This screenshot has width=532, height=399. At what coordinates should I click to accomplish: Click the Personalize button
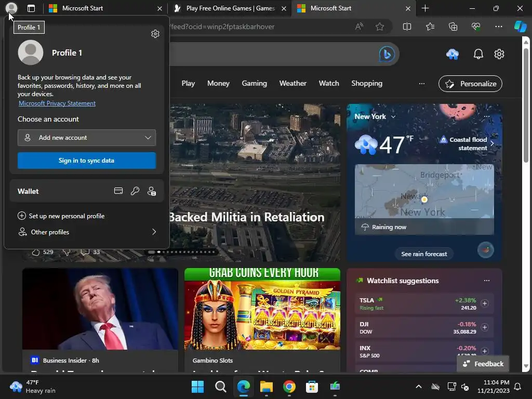tap(470, 84)
